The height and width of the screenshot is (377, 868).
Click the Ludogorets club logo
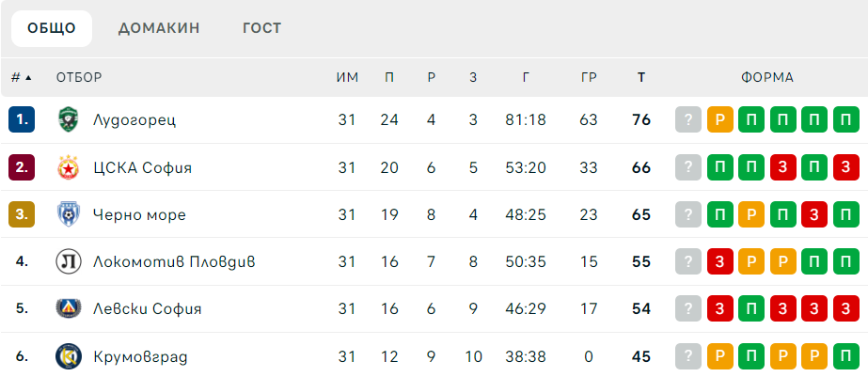pos(69,119)
